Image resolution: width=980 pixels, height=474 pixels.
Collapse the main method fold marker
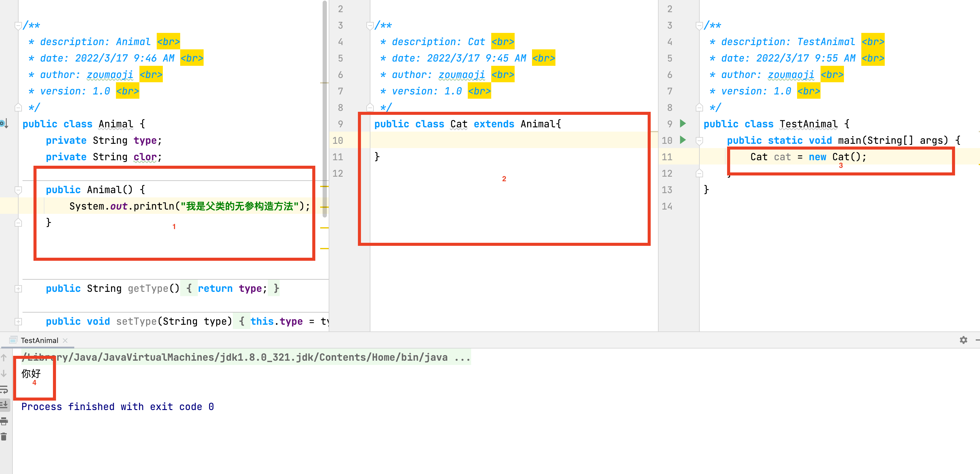(x=699, y=140)
